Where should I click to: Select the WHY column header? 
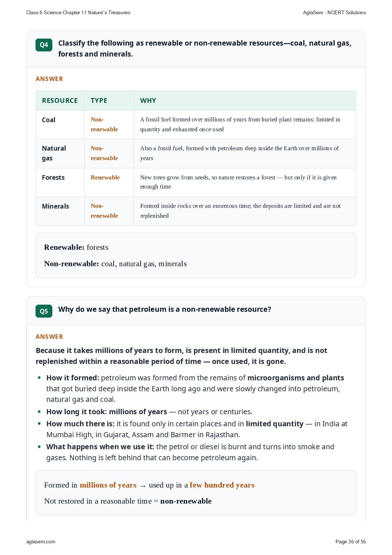tap(148, 101)
